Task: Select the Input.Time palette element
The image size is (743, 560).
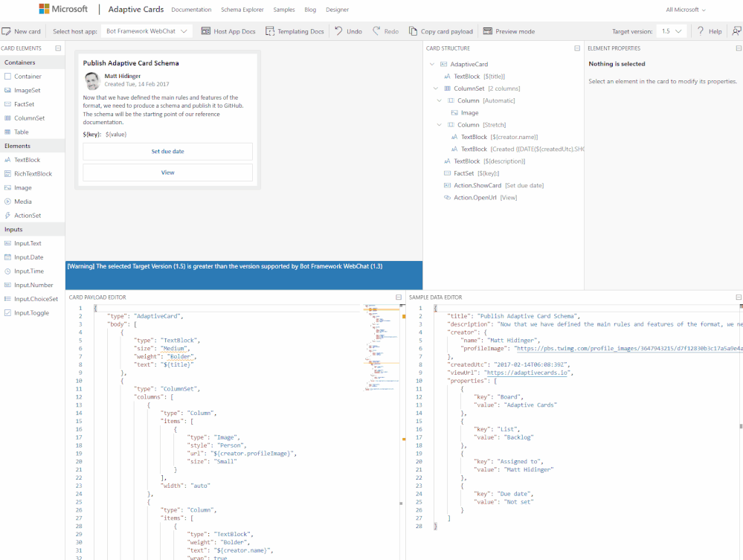Action: [x=32, y=271]
